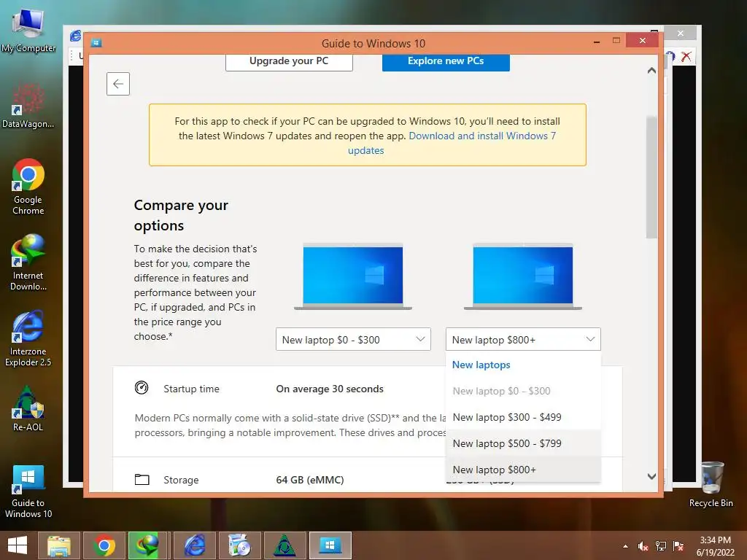Choose New laptop $300 - $499 option
The image size is (747, 560).
click(522, 417)
